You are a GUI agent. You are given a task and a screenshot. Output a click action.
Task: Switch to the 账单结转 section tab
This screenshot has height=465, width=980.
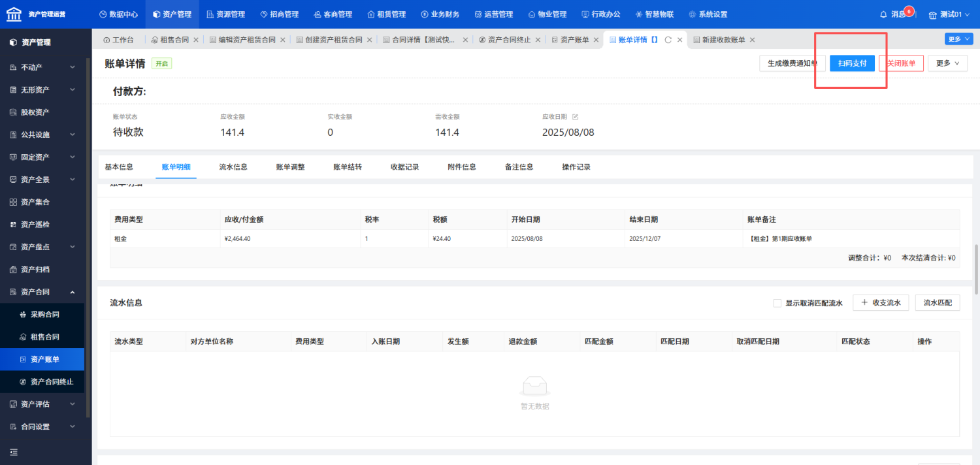click(x=348, y=167)
